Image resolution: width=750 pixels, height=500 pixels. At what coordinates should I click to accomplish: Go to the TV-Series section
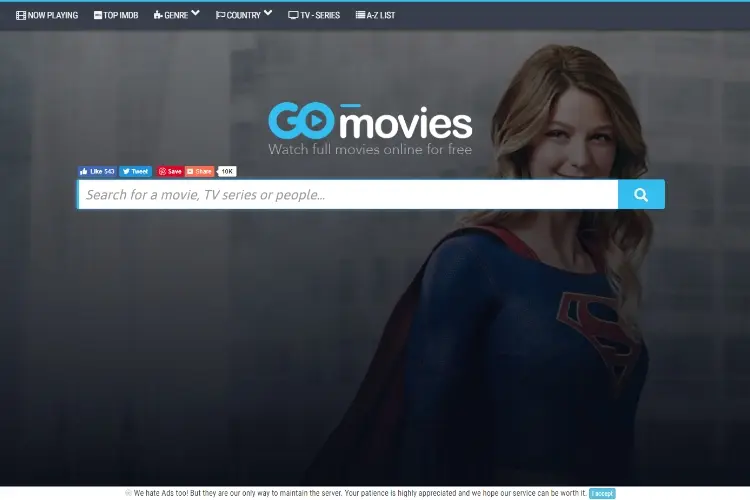click(x=314, y=15)
